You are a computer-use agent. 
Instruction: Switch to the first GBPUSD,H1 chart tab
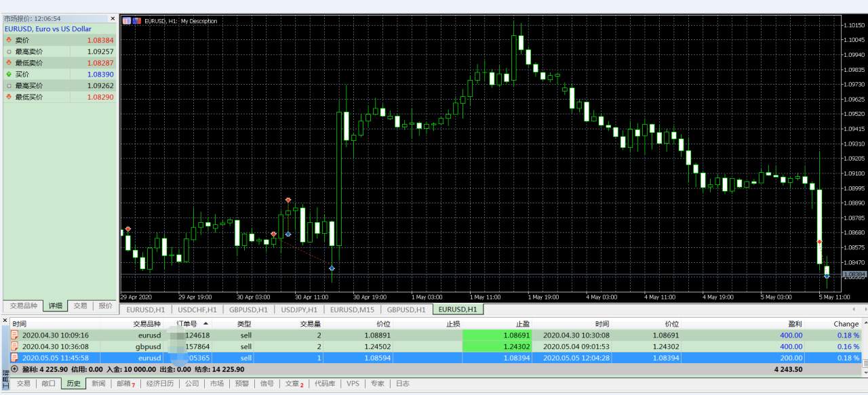pyautogui.click(x=249, y=310)
